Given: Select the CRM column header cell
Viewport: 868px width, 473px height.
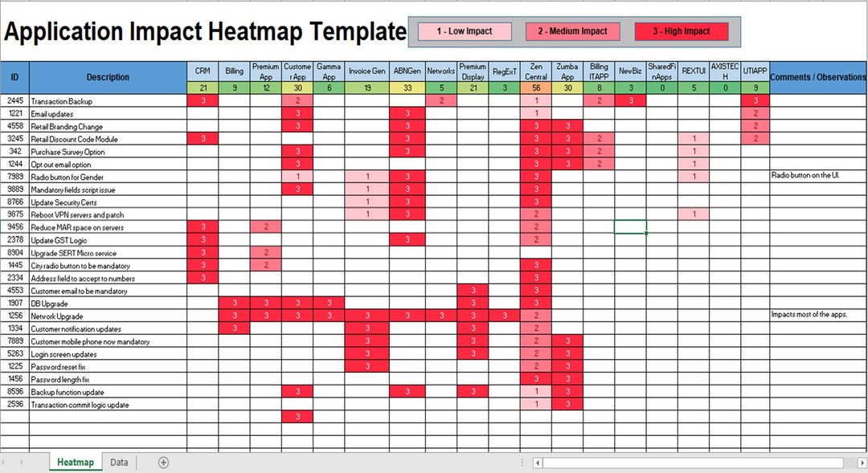Looking at the screenshot, I should pos(203,71).
